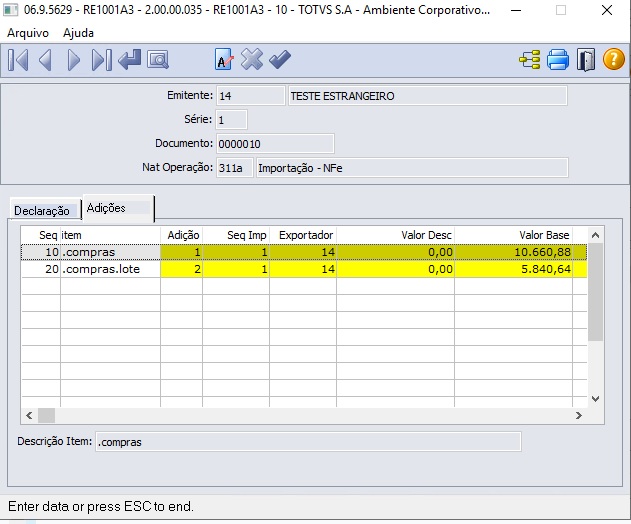The image size is (631, 524).
Task: Click the Emitente code field
Action: 250,96
